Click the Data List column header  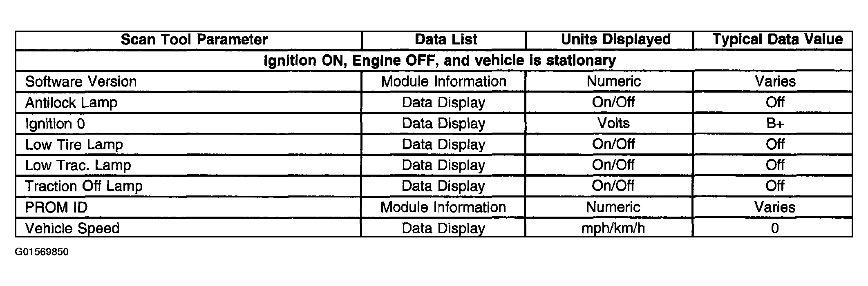coord(444,40)
